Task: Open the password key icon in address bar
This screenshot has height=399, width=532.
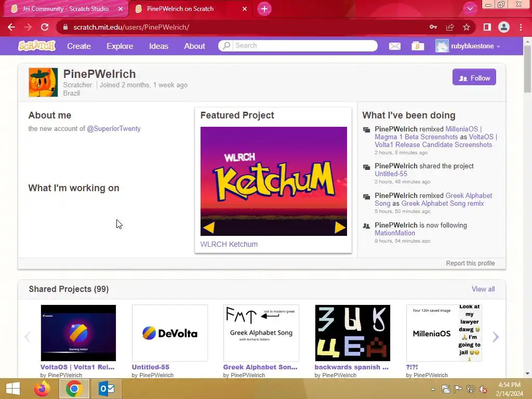Action: pos(433,27)
